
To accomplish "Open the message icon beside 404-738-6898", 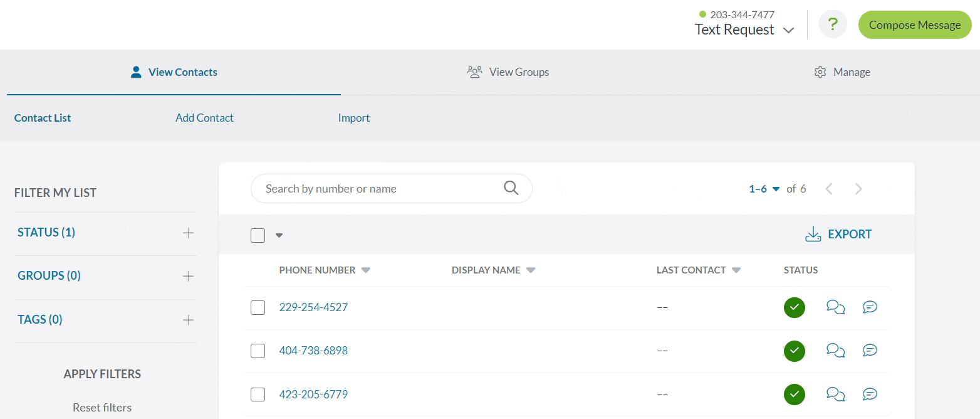I will 870,350.
